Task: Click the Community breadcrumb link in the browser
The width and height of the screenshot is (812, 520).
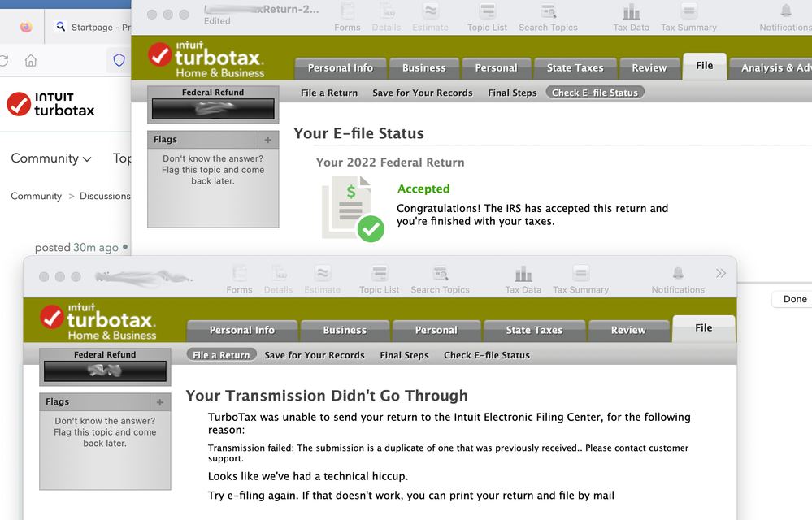Action: 37,196
